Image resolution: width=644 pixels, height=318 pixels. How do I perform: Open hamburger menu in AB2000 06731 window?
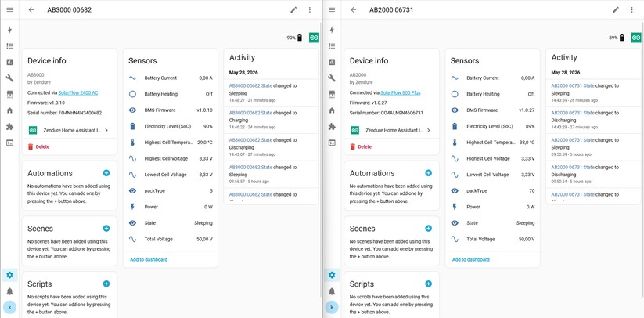pyautogui.click(x=332, y=10)
